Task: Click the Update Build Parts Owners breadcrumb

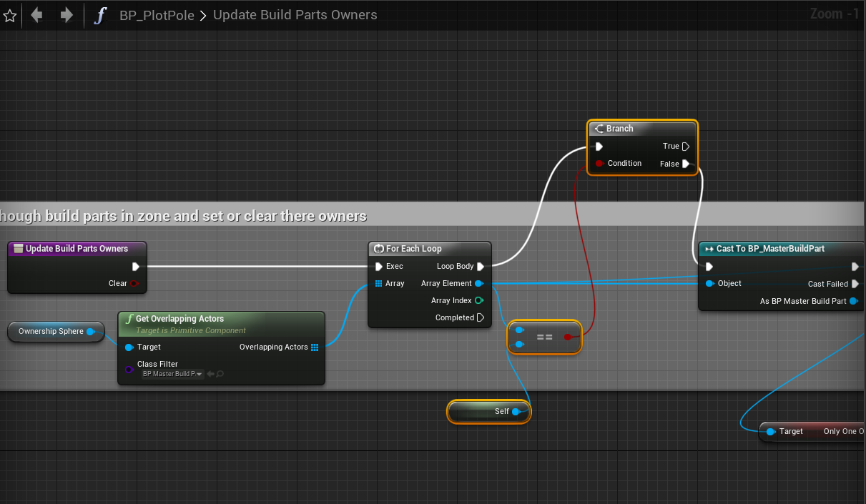Action: pos(295,15)
